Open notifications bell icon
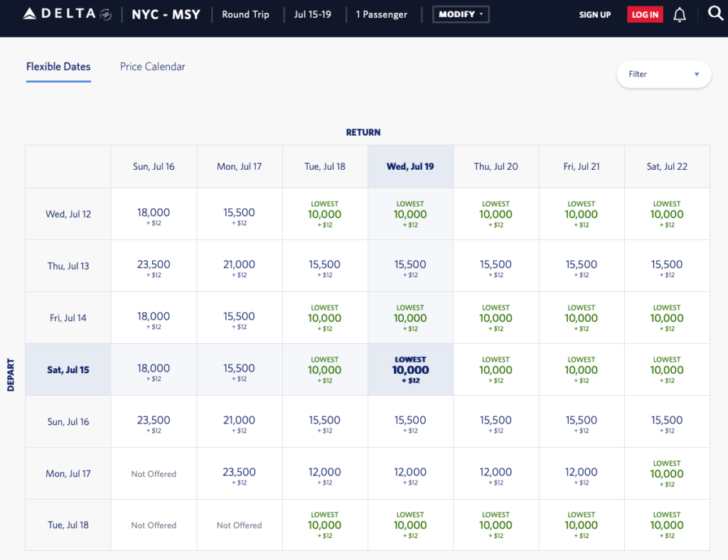The image size is (728, 560). [679, 15]
